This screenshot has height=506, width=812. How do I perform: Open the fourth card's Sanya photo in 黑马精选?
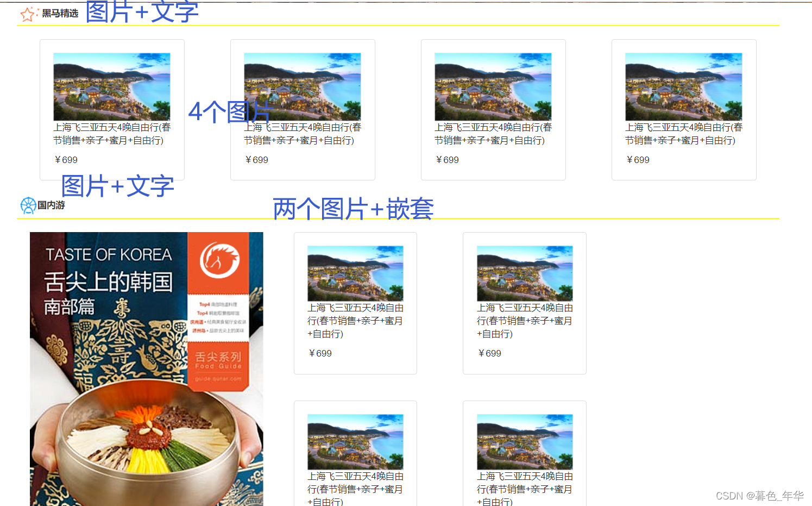(684, 86)
